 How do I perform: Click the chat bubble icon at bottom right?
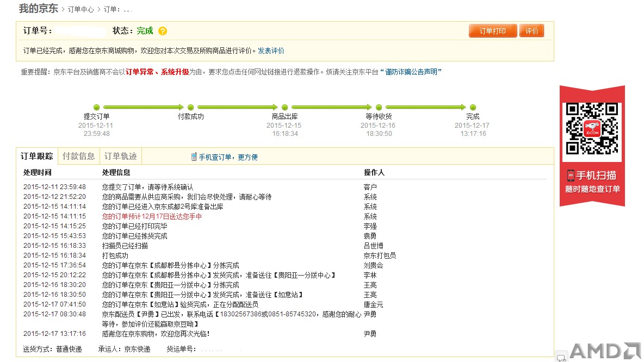pos(561,358)
